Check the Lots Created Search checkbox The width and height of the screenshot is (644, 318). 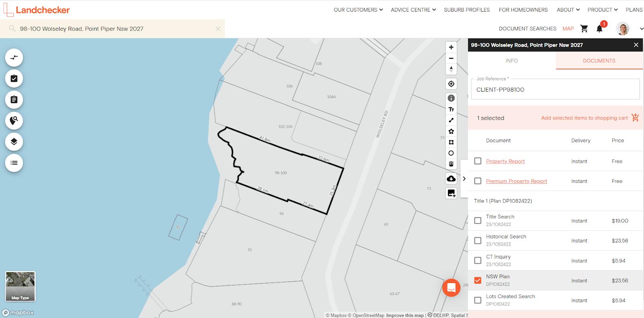click(x=478, y=300)
